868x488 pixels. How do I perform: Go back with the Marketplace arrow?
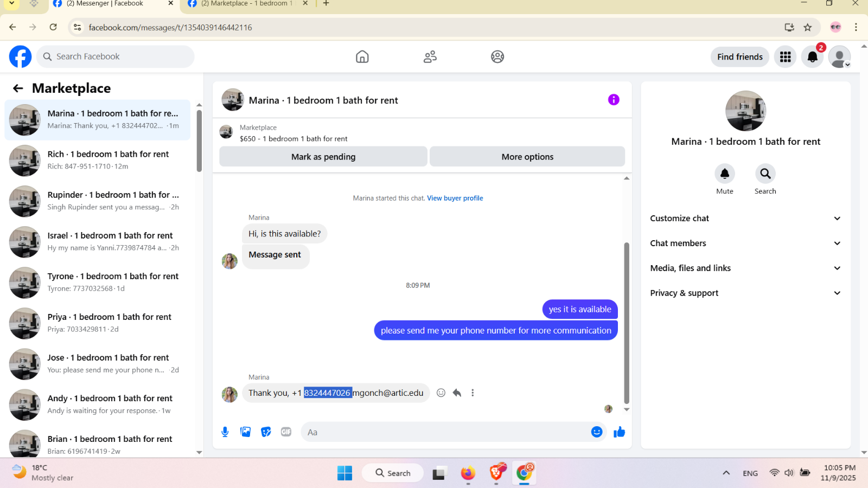click(18, 88)
